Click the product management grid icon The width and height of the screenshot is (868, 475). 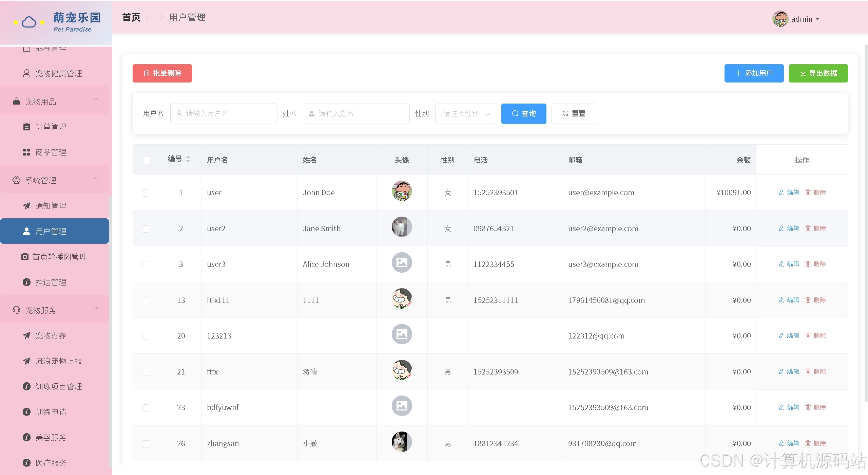click(26, 152)
